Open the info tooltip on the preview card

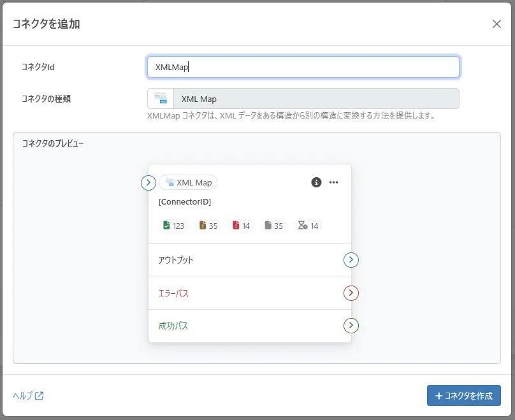click(317, 182)
